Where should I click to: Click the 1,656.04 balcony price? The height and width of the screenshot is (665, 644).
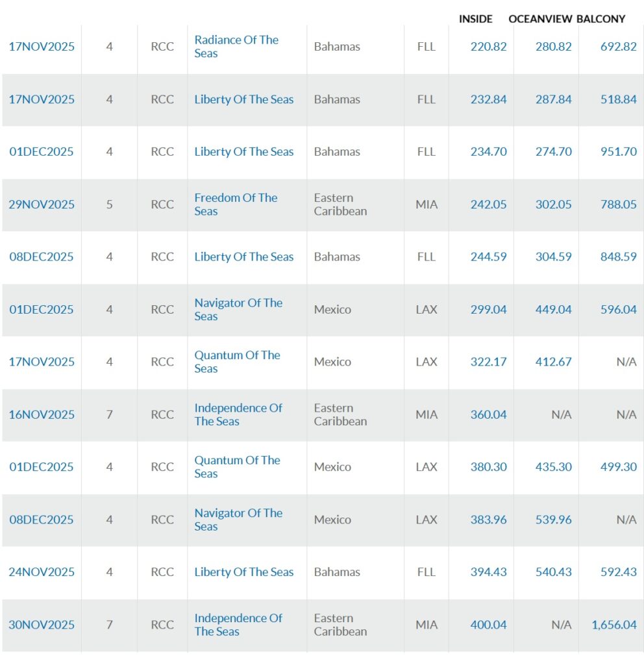pos(613,625)
